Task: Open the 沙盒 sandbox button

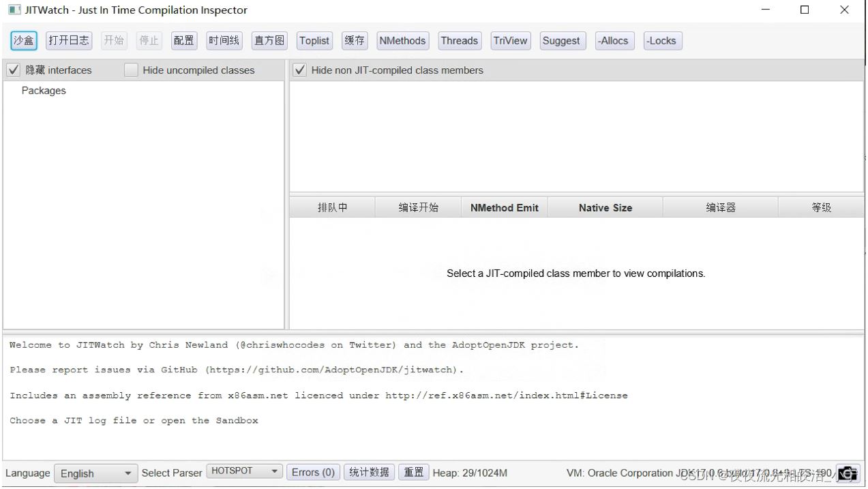Action: 24,40
